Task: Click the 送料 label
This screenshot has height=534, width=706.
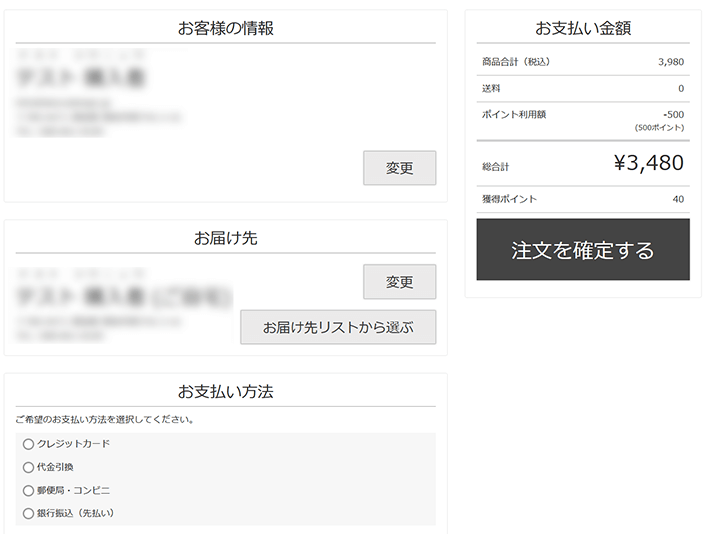Action: [x=491, y=88]
